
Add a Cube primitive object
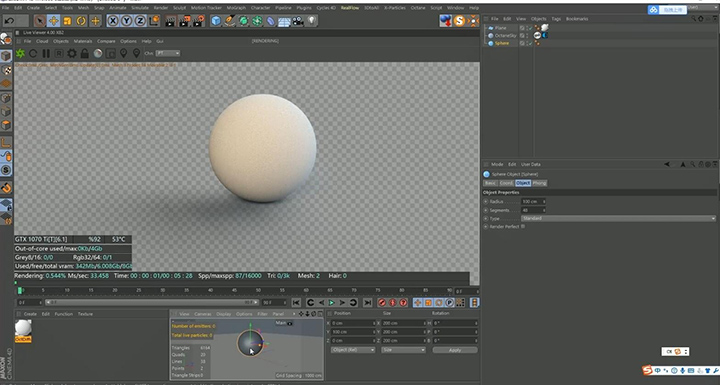[x=216, y=21]
